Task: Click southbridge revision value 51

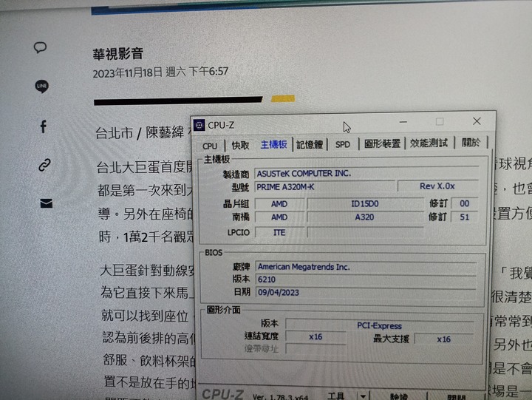Action: 465,217
